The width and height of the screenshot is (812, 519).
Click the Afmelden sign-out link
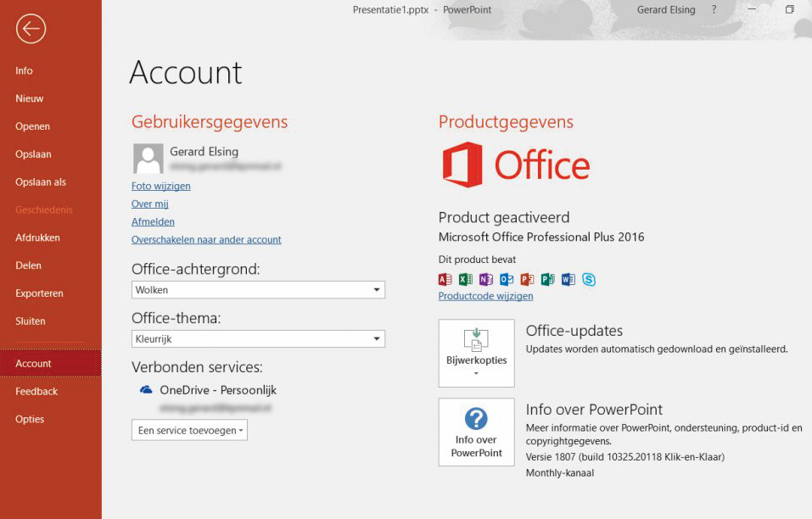coord(153,221)
